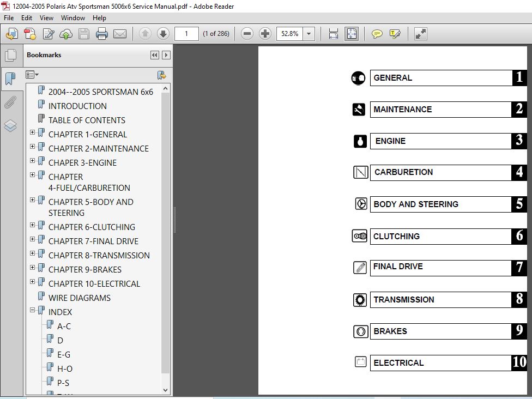Click the GENERAL chapter 1 link
532x399 pixels.
[x=448, y=78]
